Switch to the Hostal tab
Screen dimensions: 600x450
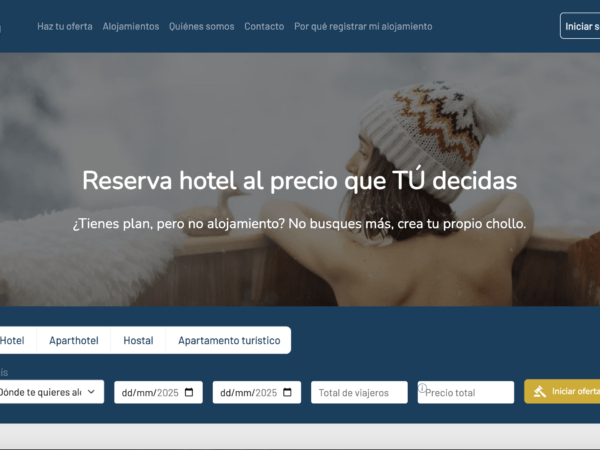138,340
